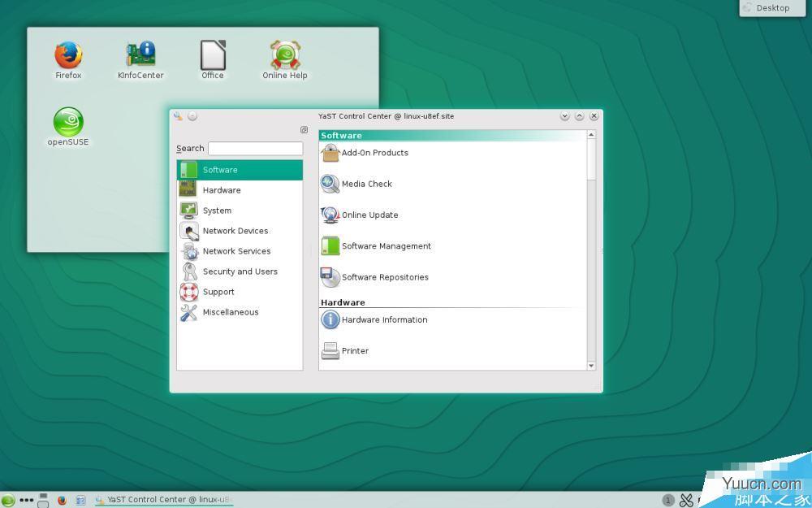Click the Desktop toolbox button
The image size is (812, 508).
coord(767,8)
